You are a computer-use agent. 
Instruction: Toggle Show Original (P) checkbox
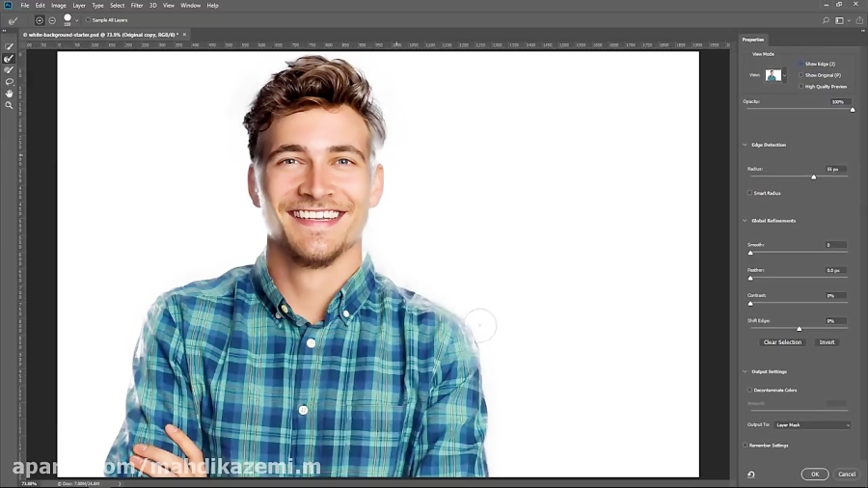coord(801,75)
